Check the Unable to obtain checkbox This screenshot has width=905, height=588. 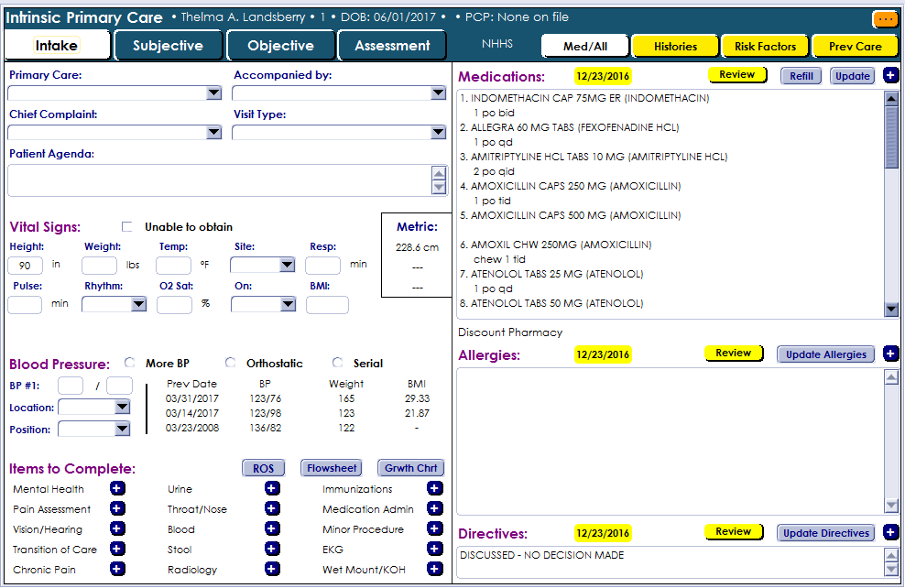(127, 227)
